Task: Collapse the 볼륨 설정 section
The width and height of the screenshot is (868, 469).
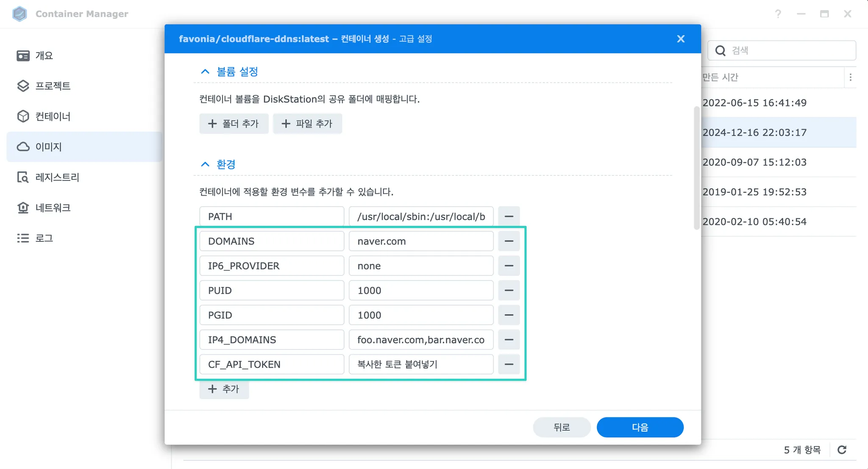Action: point(205,72)
